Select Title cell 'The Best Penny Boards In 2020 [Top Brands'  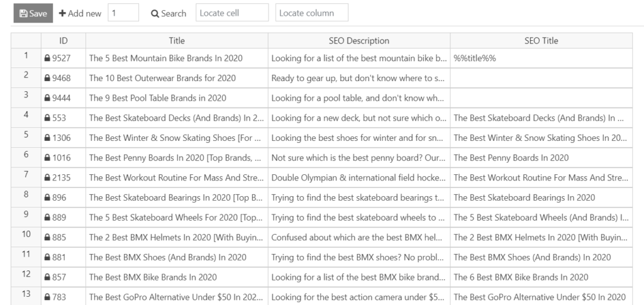[177, 158]
